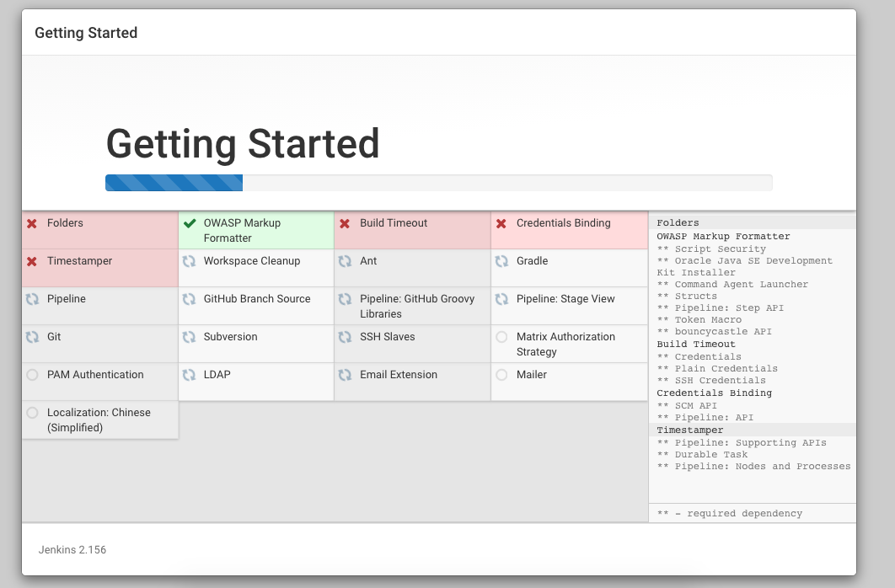Click the PAM Authentication label
The width and height of the screenshot is (895, 588).
[x=95, y=375]
